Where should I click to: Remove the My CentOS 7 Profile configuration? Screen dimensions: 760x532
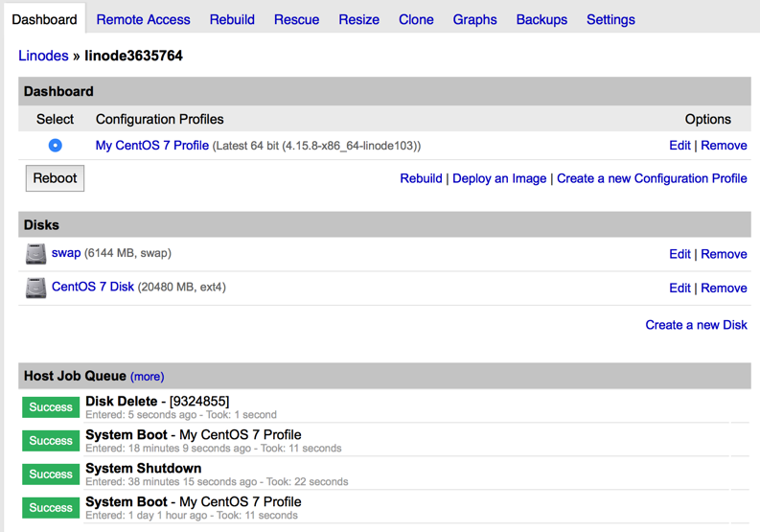pos(724,146)
